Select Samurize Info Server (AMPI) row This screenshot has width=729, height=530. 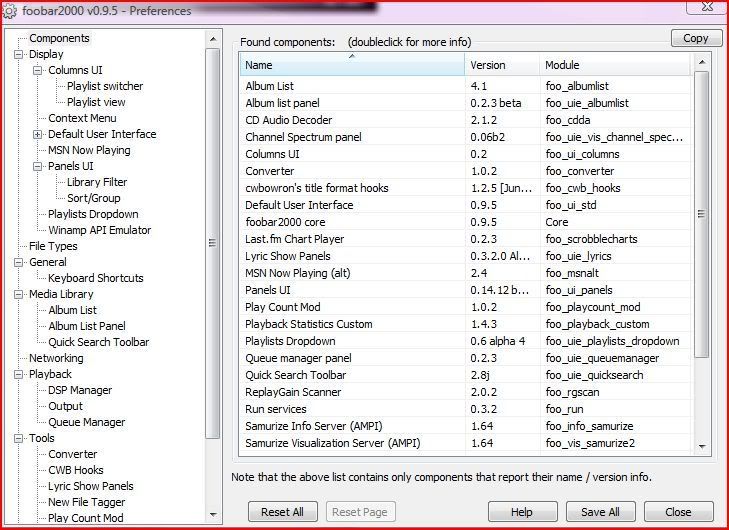click(465, 426)
